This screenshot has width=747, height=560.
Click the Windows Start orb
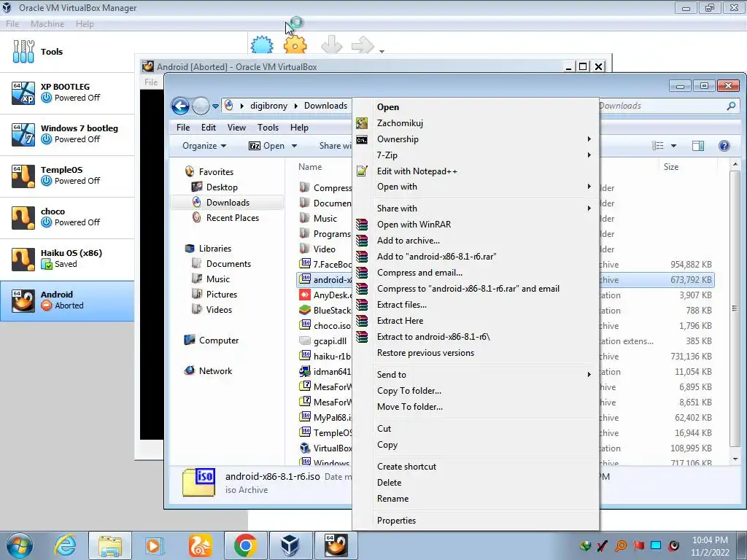click(20, 545)
